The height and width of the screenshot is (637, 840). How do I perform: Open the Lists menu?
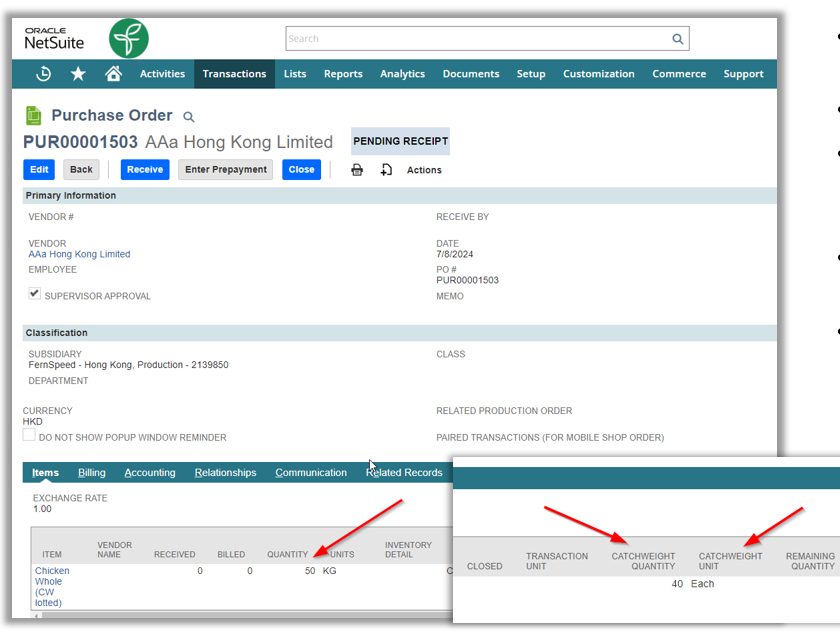[x=295, y=74]
